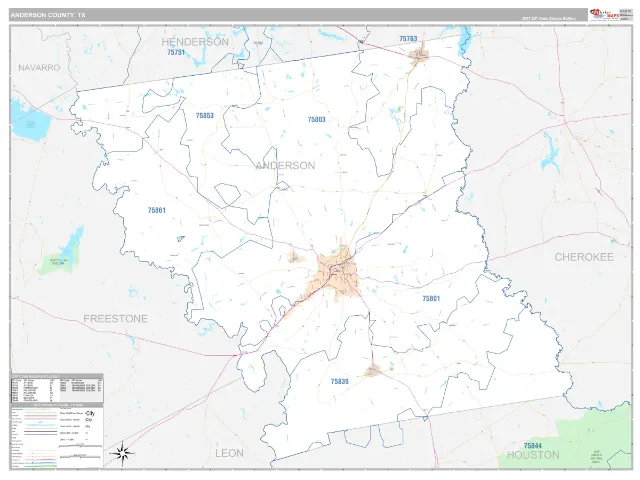Click the compass rose icon
Screen dimensions: 640x480
[122, 453]
